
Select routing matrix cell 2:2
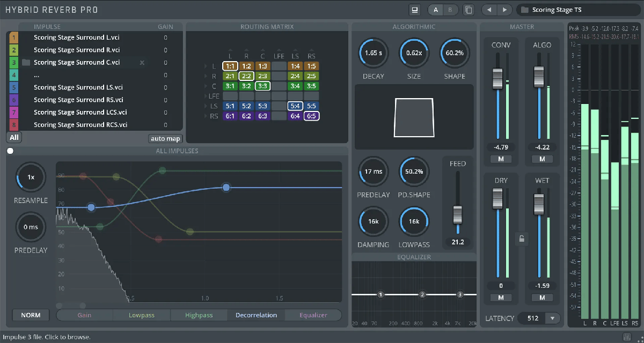(246, 76)
